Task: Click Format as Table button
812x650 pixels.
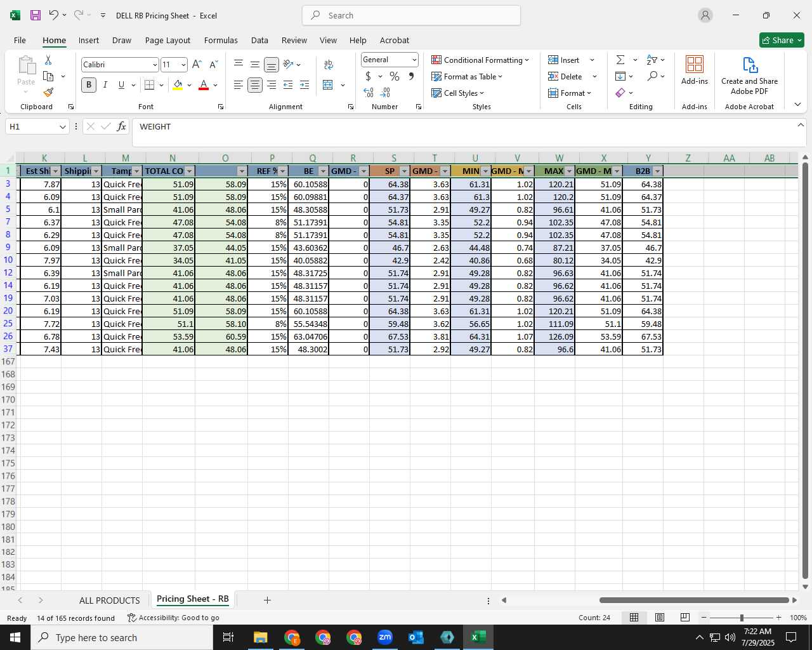Action: (x=467, y=76)
